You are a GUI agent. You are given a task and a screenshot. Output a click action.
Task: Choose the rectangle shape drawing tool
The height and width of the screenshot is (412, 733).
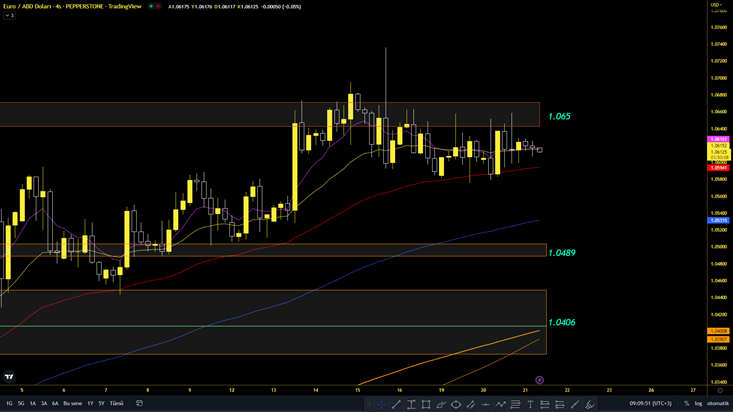426,404
